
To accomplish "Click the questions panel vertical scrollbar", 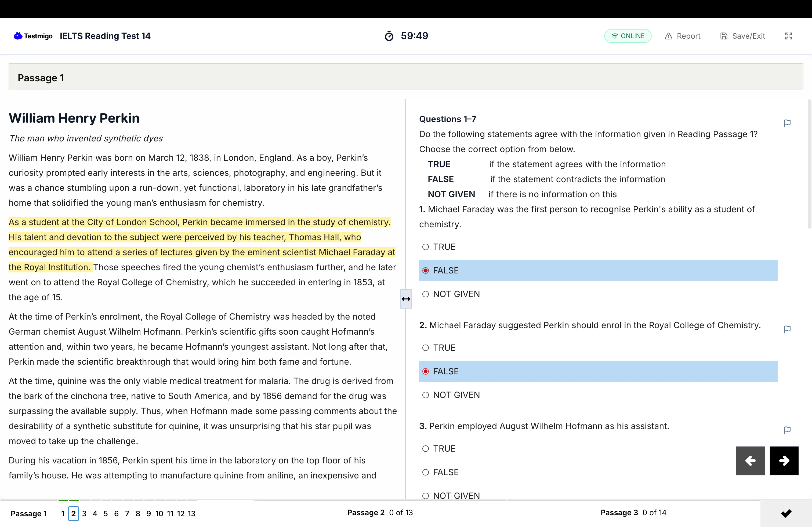I will 809,164.
